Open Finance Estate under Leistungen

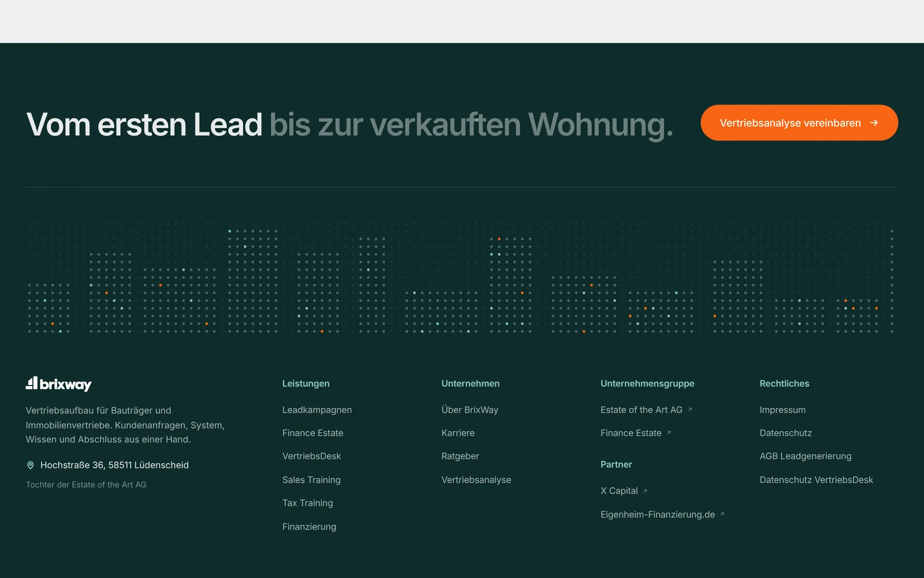(x=313, y=433)
